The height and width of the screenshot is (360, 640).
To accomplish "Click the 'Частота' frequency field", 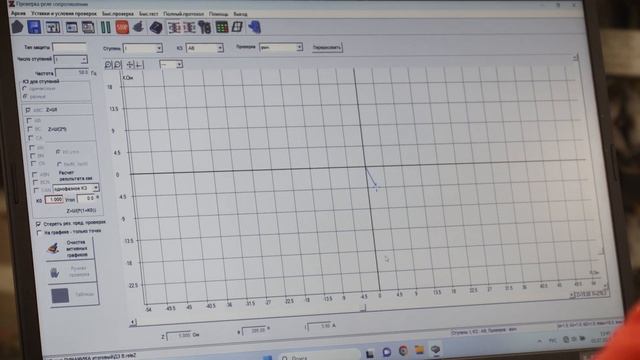I will (x=72, y=73).
